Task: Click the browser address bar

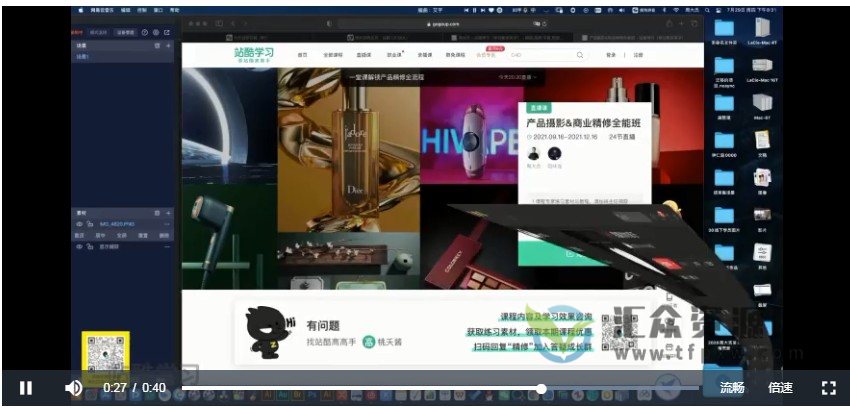Action: coord(442,24)
